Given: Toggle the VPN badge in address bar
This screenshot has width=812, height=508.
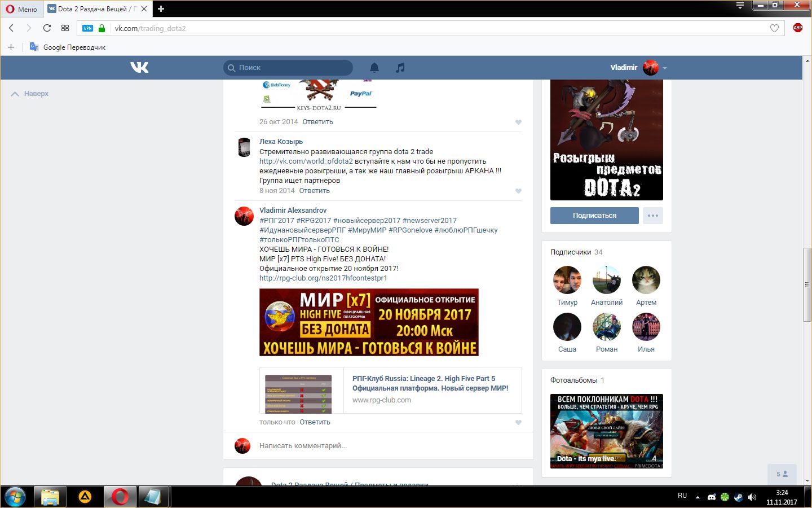Looking at the screenshot, I should [x=87, y=28].
